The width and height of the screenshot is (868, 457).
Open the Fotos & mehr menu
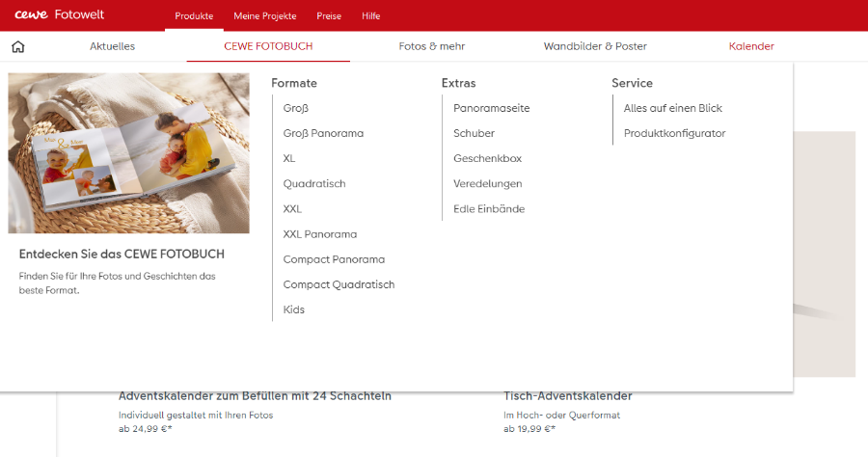pos(432,46)
